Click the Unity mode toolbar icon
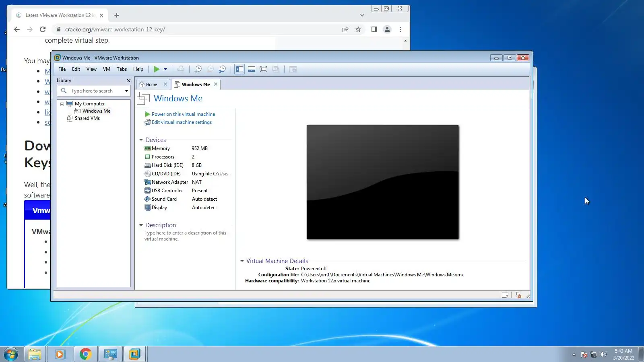The image size is (644, 362). (276, 69)
